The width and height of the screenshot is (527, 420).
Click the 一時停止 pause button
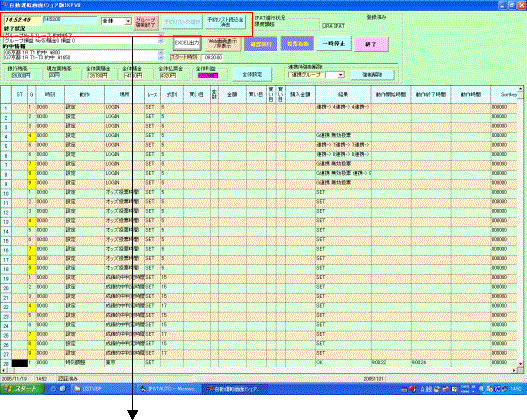click(334, 44)
